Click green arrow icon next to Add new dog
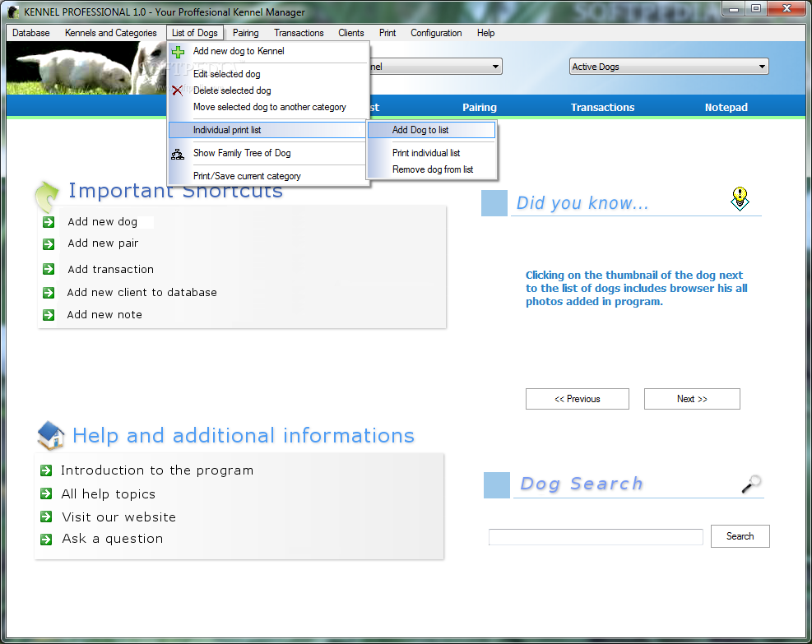This screenshot has height=644, width=812. tap(49, 222)
